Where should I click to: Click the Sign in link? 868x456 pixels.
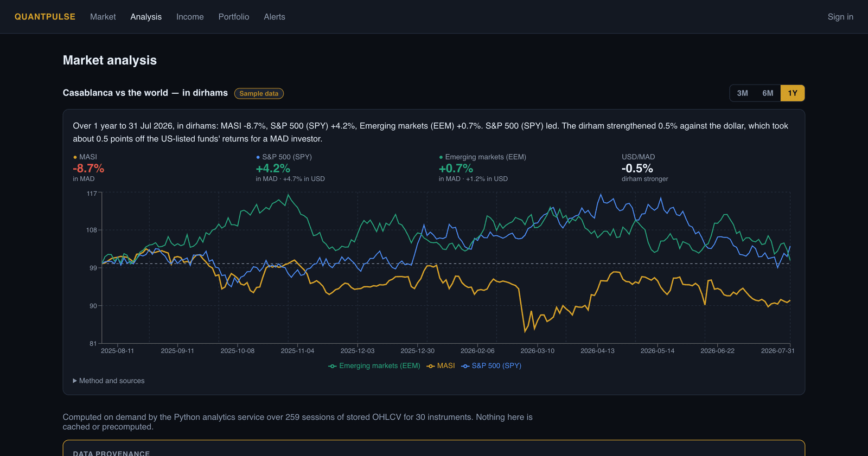coord(840,17)
